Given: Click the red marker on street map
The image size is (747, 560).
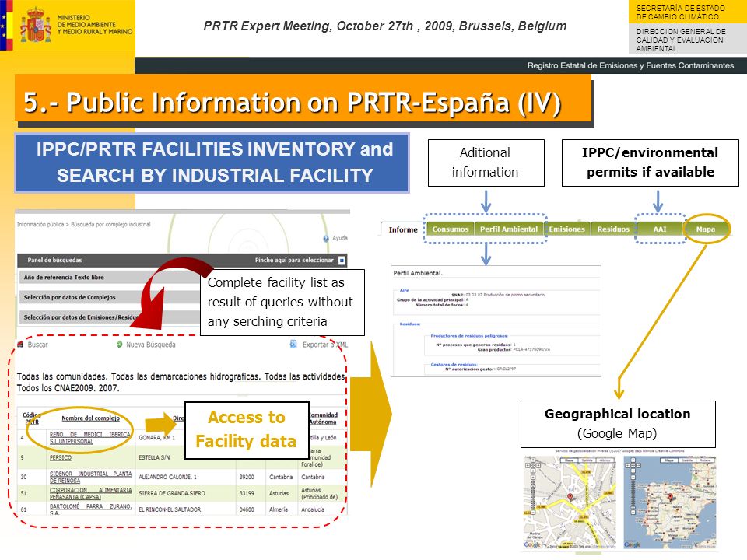Looking at the screenshot, I should pos(570,498).
